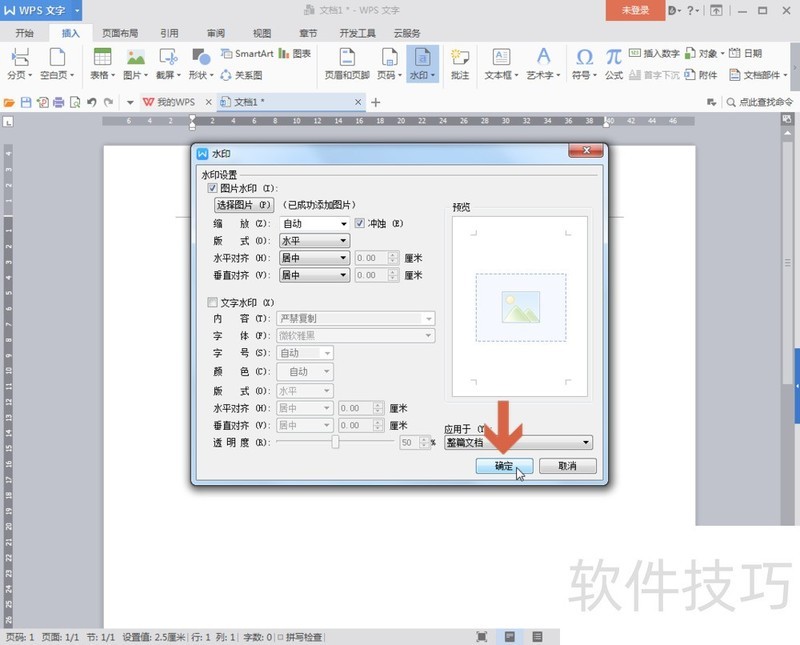Insert a 文本框 text box

tap(501, 64)
